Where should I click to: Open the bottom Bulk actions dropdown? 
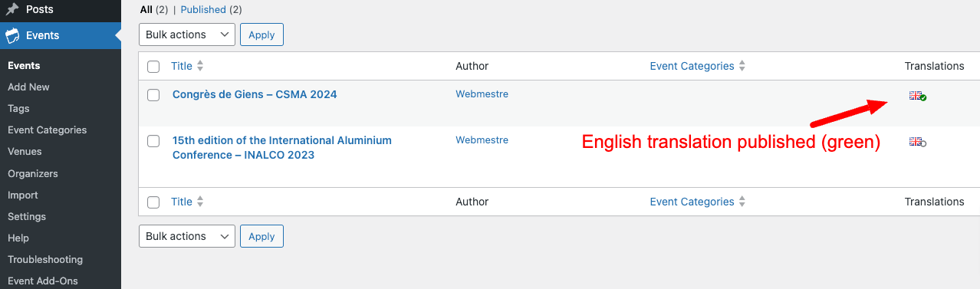click(x=187, y=236)
